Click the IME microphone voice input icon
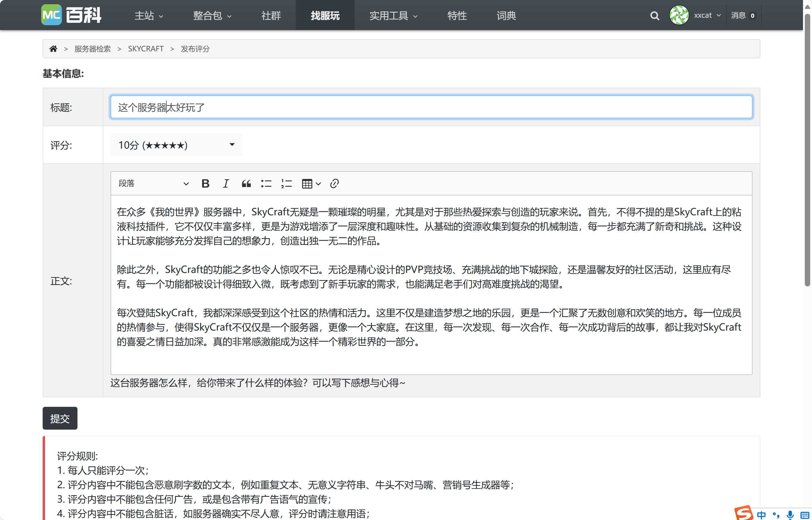812x520 pixels. pos(790,515)
